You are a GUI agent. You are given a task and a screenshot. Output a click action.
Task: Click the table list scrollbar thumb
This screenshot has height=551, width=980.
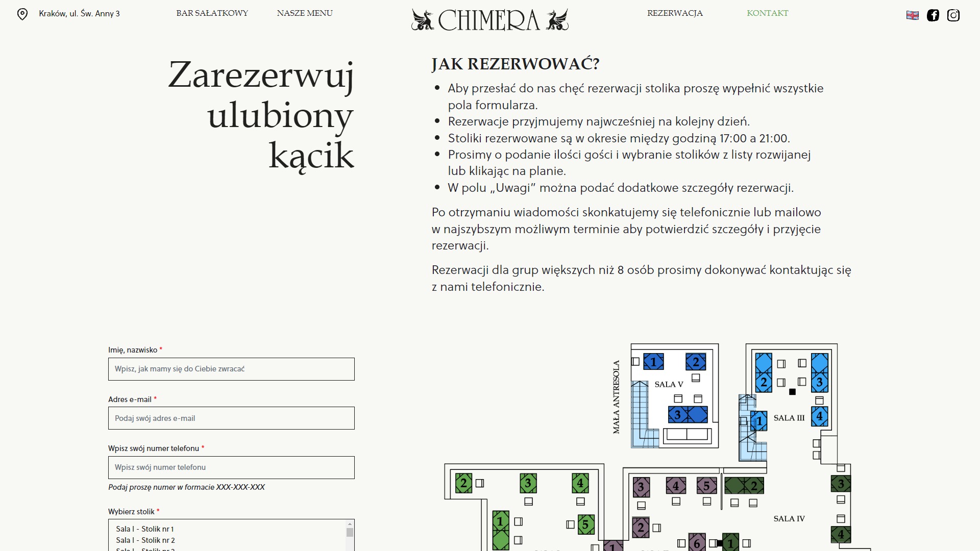point(350,533)
